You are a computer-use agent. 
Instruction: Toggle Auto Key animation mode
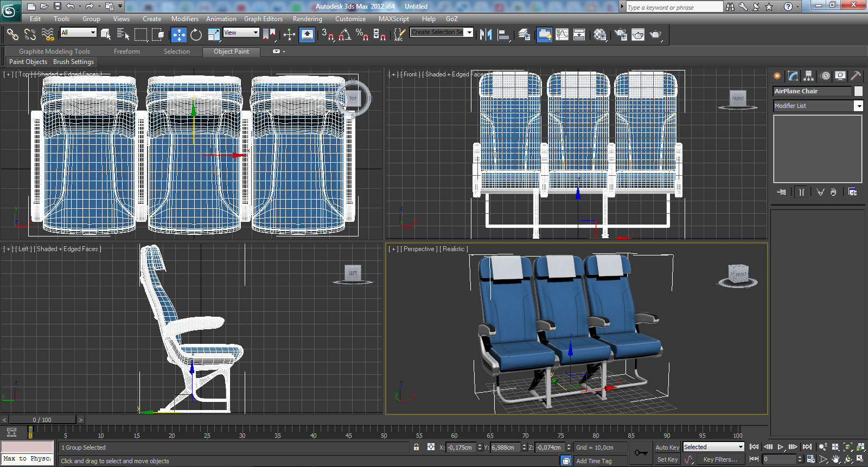coord(667,447)
